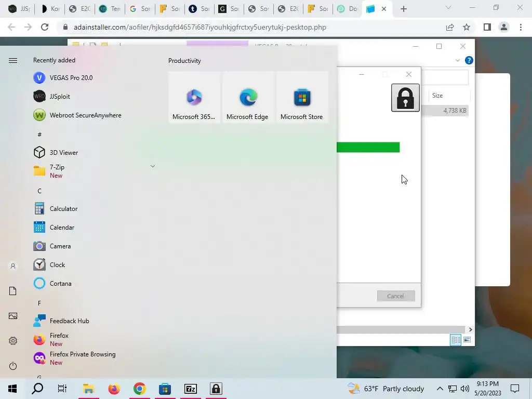The width and height of the screenshot is (532, 399).
Task: Close the active Chrome tab
Action: (384, 9)
